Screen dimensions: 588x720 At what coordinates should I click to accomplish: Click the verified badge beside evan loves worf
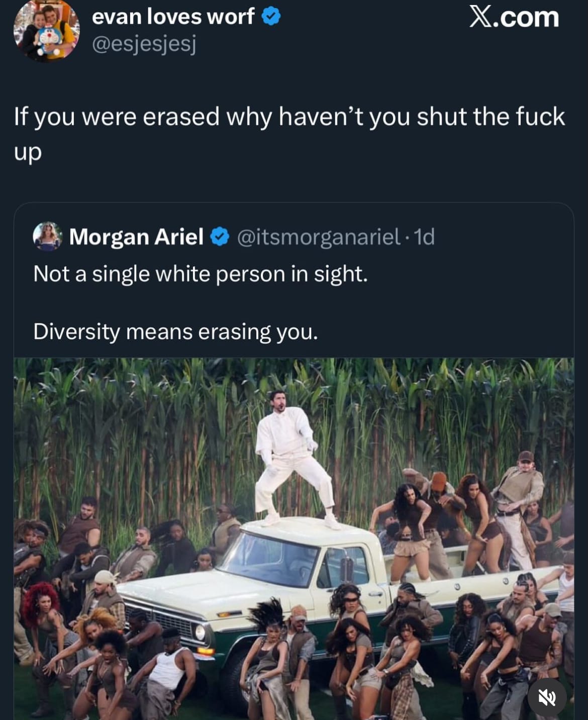click(x=271, y=17)
